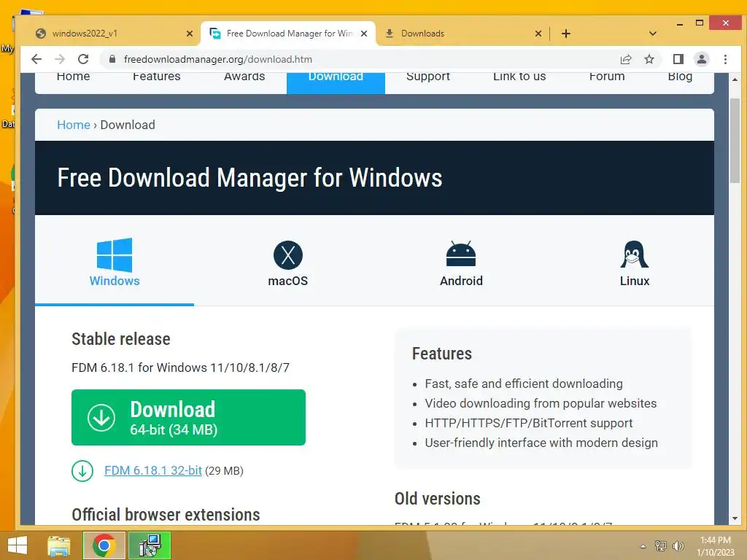
Task: Click the Home breadcrumb link
Action: coord(74,125)
